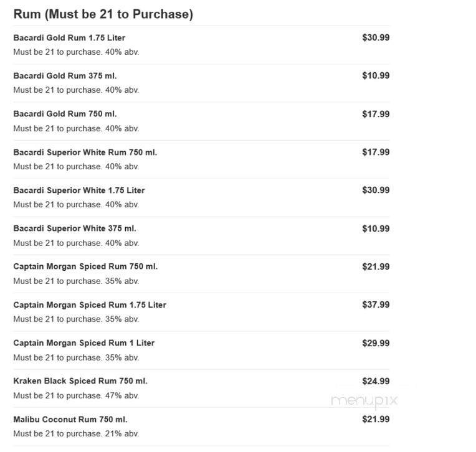Open Bacardi Gold Rum 750 ml. item

pyautogui.click(x=65, y=114)
